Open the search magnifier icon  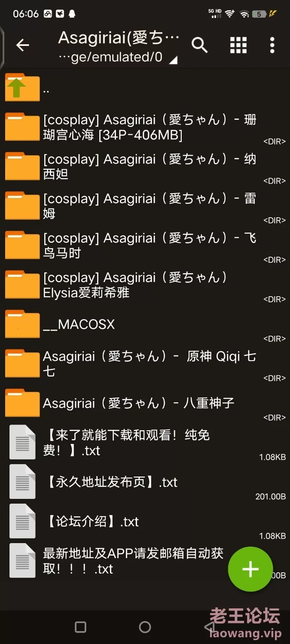click(199, 45)
